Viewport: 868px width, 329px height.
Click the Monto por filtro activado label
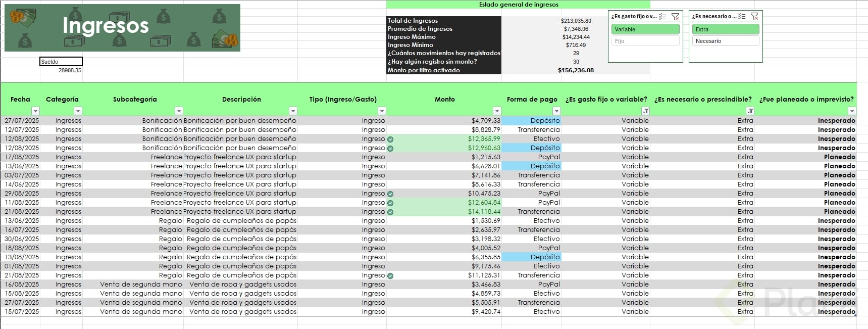point(424,70)
